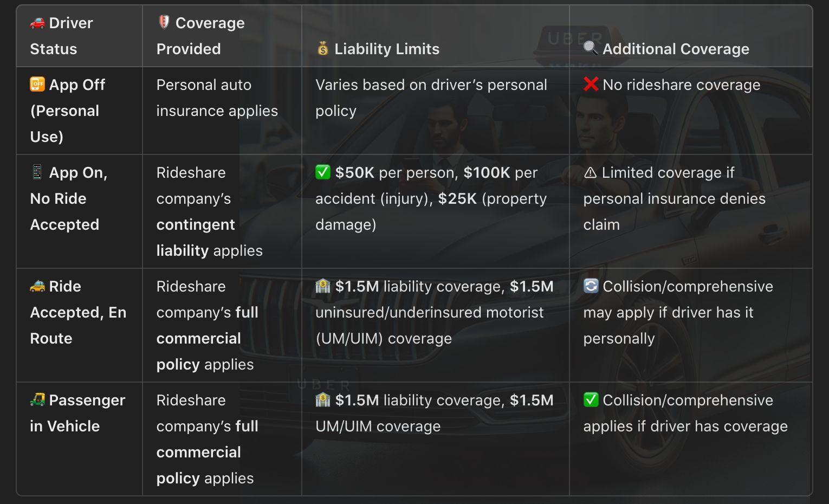Screen dimensions: 829x504
Task: Click the taxi icon in the Ride Accepted row
Action: coord(37,286)
